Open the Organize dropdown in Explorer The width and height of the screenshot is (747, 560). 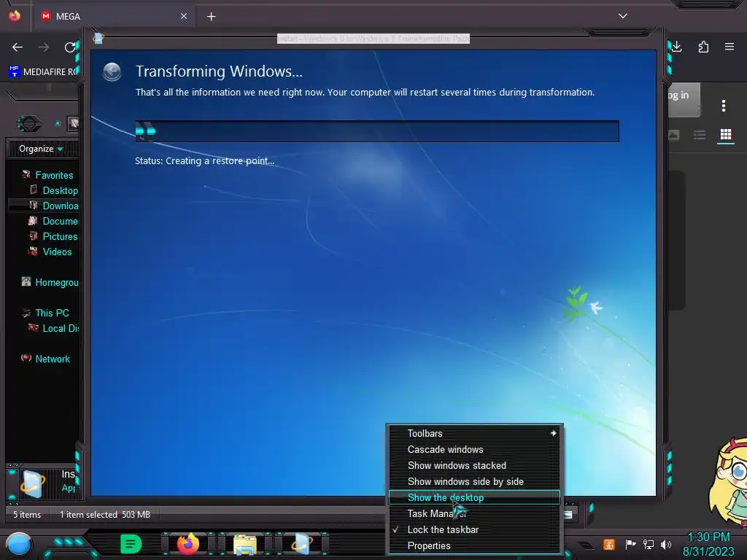coord(41,149)
